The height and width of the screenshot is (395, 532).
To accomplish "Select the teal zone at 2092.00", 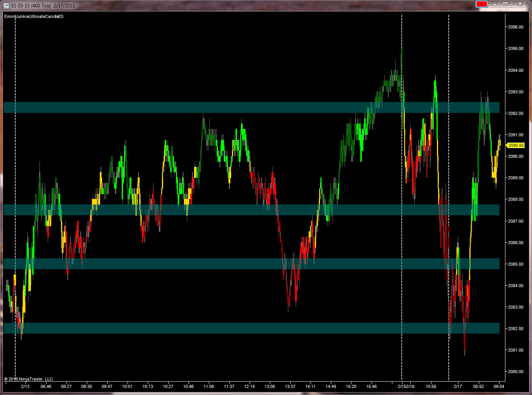I will click(252, 107).
